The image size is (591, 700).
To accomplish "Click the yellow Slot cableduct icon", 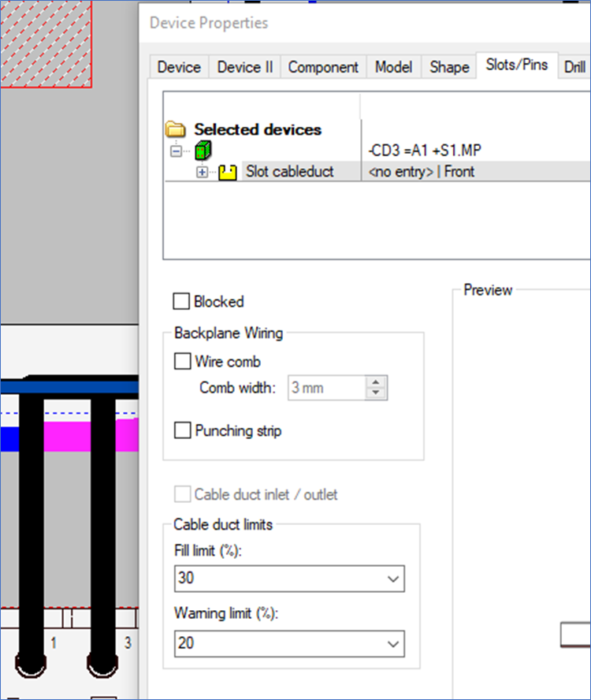I will (x=228, y=172).
